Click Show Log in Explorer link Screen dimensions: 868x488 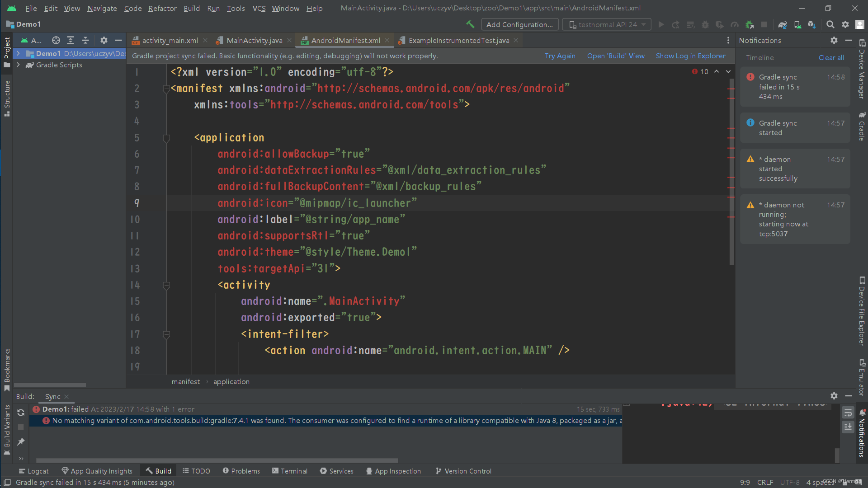point(690,56)
